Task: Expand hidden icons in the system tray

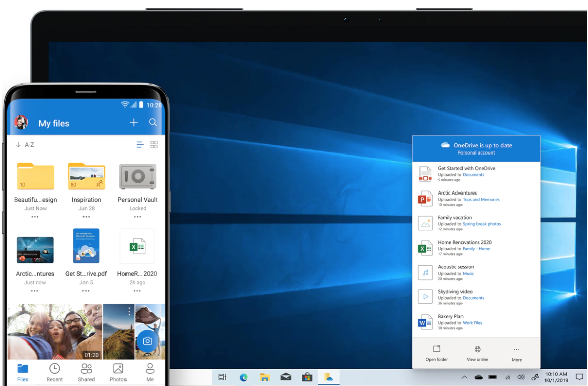Action: click(x=464, y=377)
